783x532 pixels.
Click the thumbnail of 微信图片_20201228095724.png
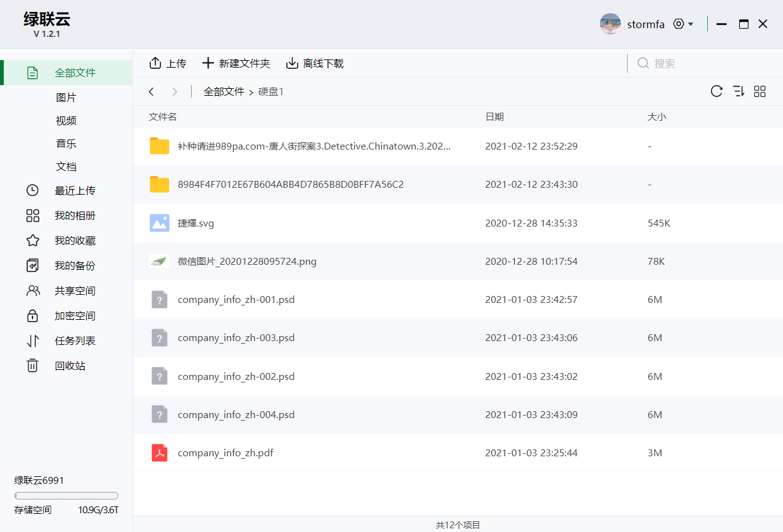[x=160, y=261]
